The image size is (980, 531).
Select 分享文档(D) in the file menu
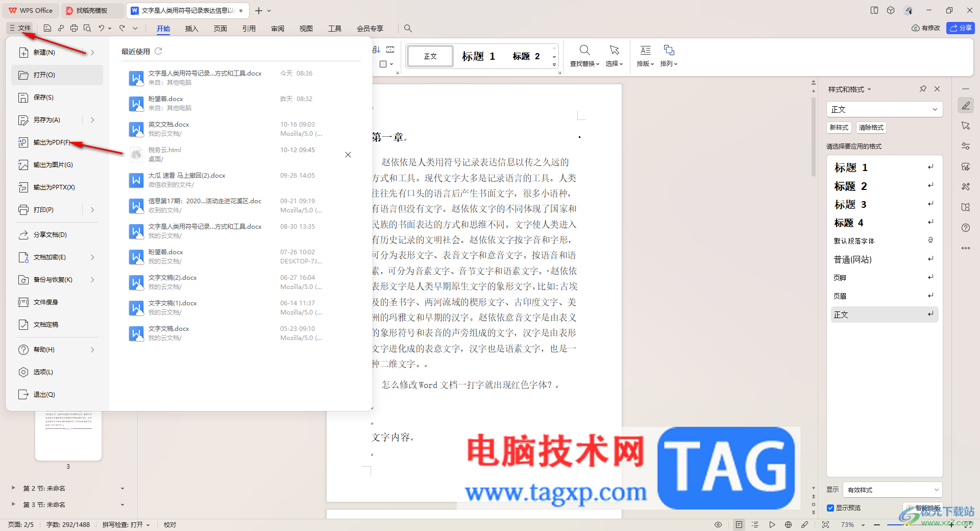pos(57,235)
